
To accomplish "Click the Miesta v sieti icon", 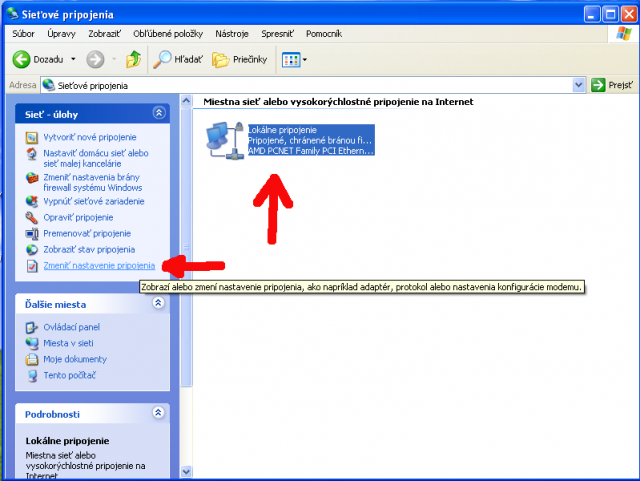I will tap(32, 343).
